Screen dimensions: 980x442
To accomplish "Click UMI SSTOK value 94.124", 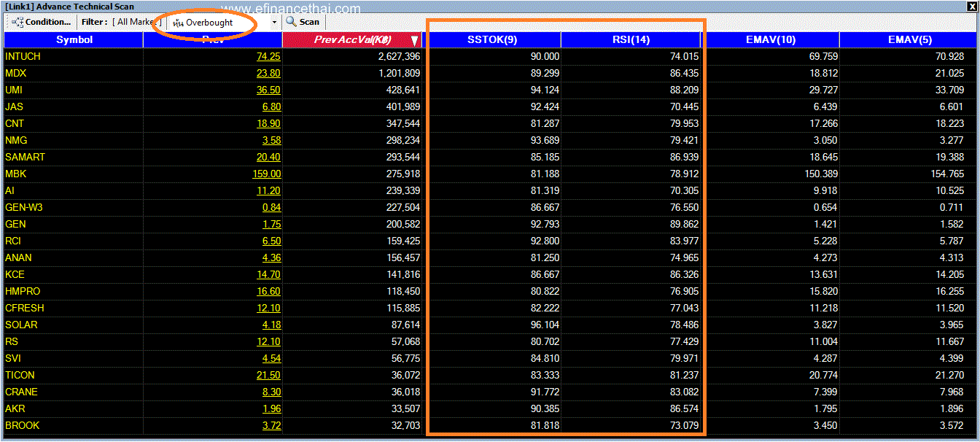I will (x=545, y=90).
